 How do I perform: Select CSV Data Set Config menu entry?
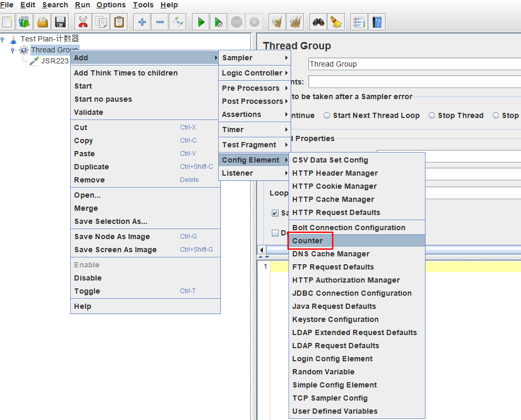[x=330, y=160]
